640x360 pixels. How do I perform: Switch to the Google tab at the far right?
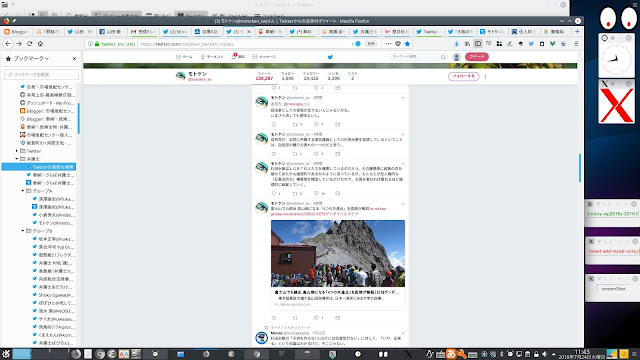(555, 31)
